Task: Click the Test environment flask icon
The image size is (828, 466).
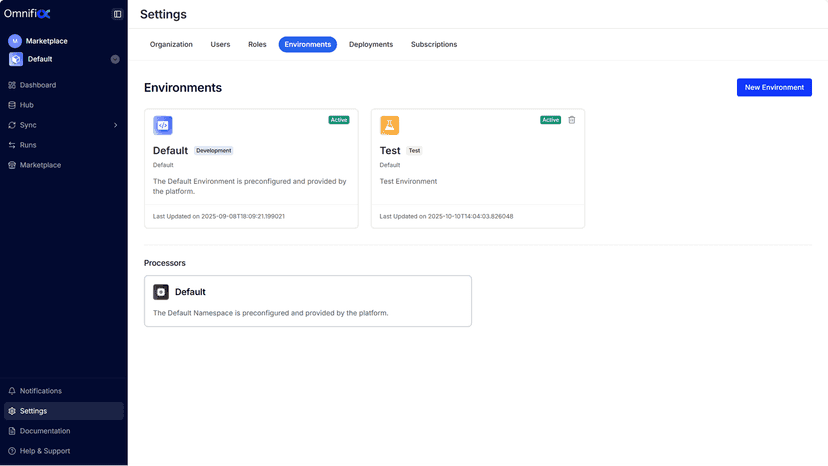Action: tap(390, 125)
